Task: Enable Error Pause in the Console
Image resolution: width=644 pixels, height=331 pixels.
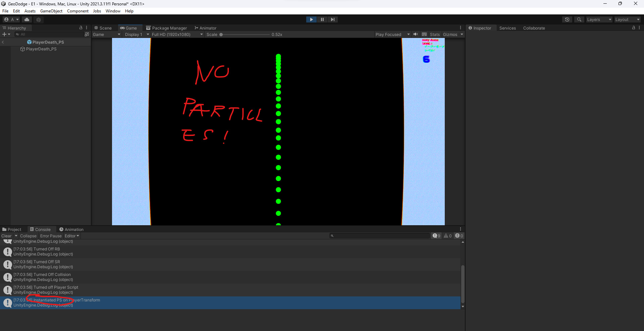Action: click(x=51, y=236)
